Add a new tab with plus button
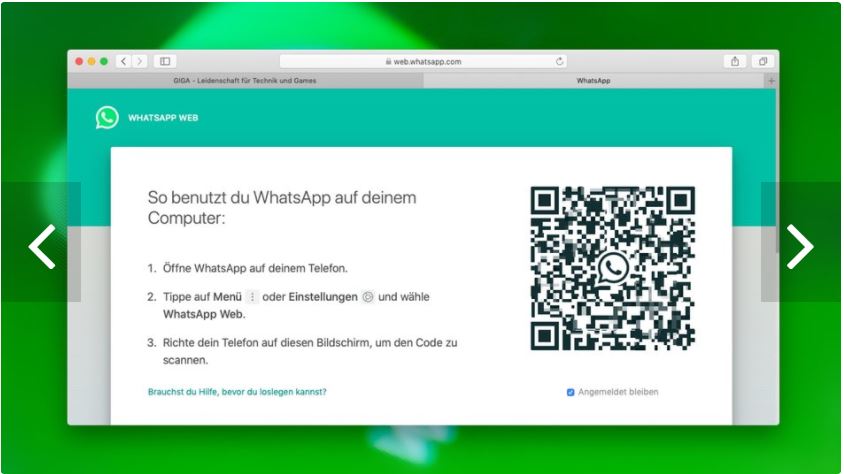 coord(771,81)
